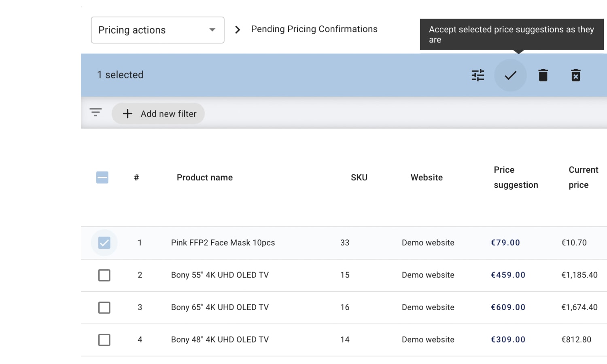The image size is (607, 364).
Task: Add new filter button
Action: (x=158, y=114)
